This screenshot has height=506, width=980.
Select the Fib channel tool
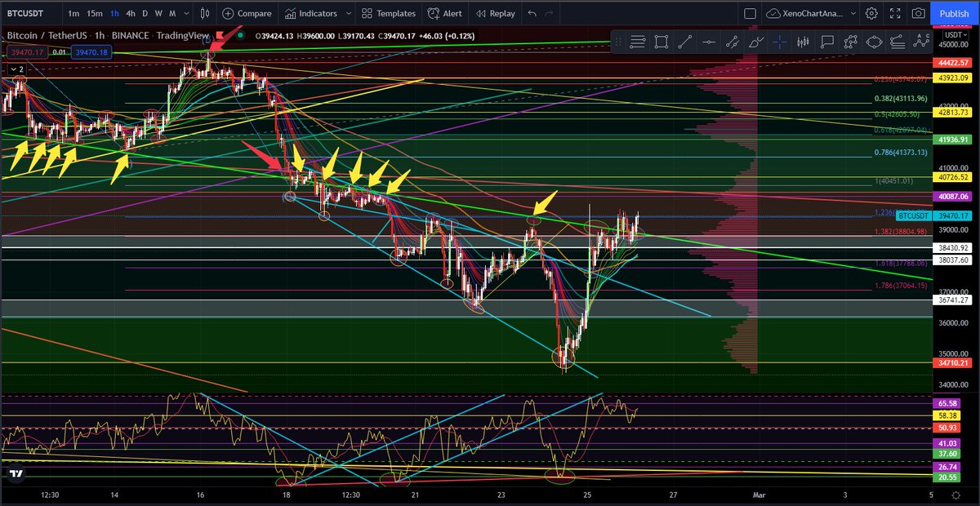coord(898,42)
